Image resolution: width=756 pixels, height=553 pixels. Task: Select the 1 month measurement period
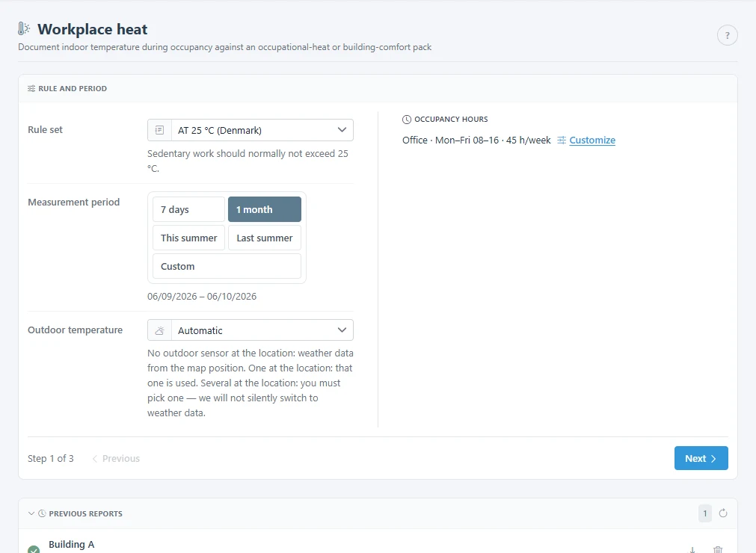[265, 209]
